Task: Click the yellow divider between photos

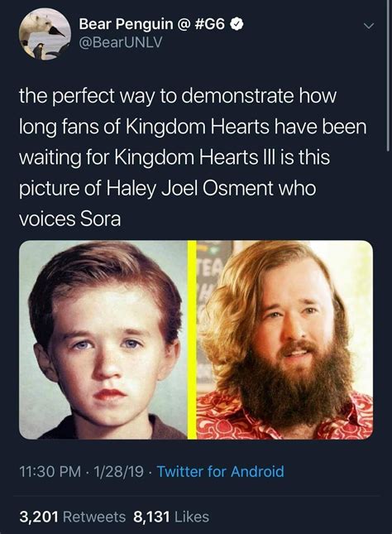Action: click(192, 340)
